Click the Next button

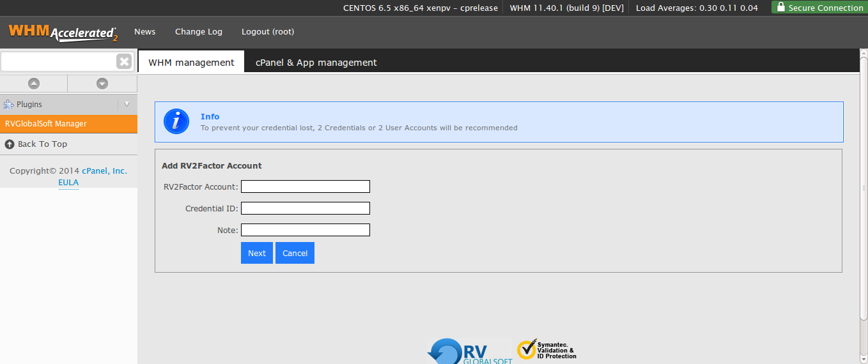pyautogui.click(x=257, y=253)
